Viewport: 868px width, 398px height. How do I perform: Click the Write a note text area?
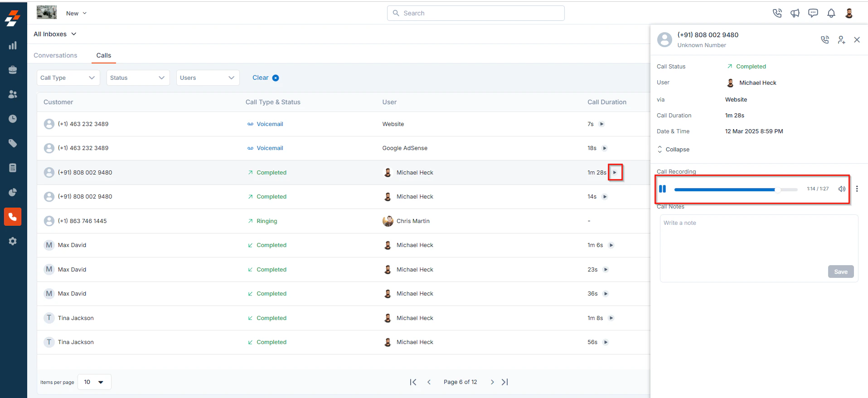[x=759, y=248]
